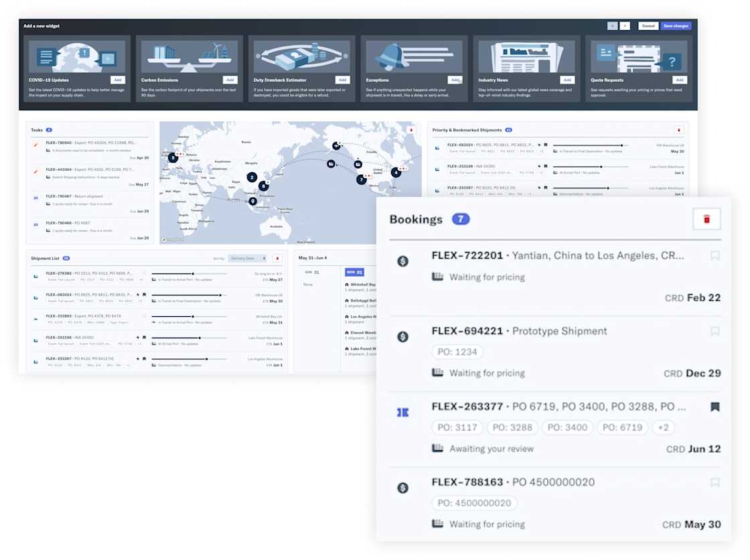Click the blue container icon beside FLEX-263377
Viewport: 750px width, 560px height.
click(402, 413)
